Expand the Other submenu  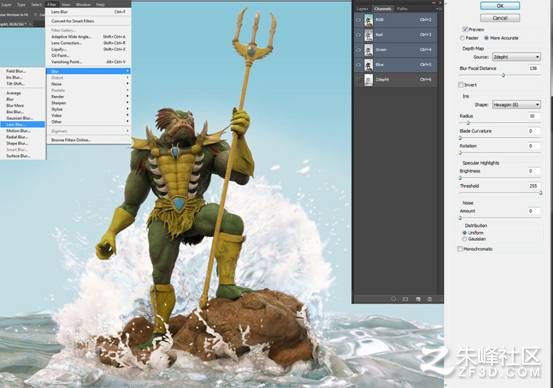pyautogui.click(x=88, y=122)
